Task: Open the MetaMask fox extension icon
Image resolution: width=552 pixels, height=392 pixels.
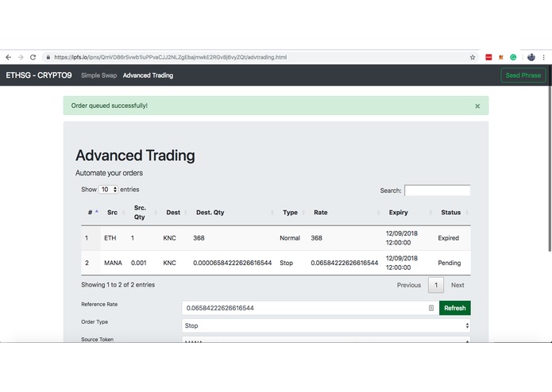Action: [x=500, y=57]
